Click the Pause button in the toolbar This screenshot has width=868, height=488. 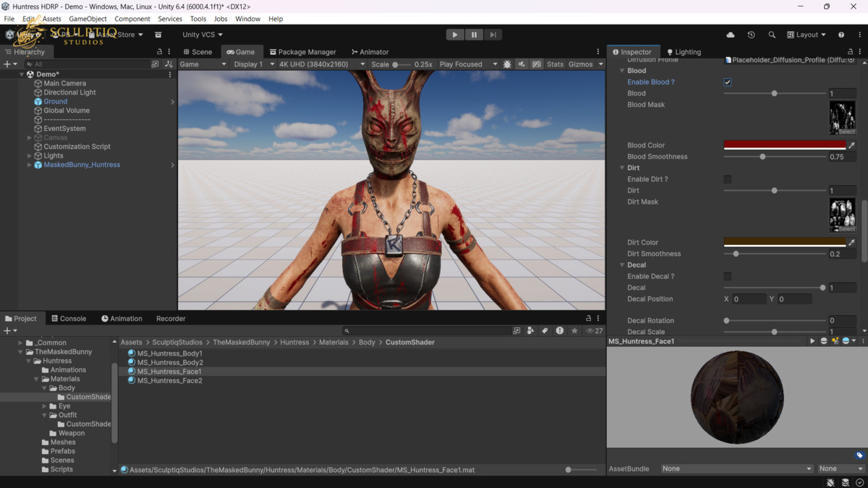pos(474,35)
